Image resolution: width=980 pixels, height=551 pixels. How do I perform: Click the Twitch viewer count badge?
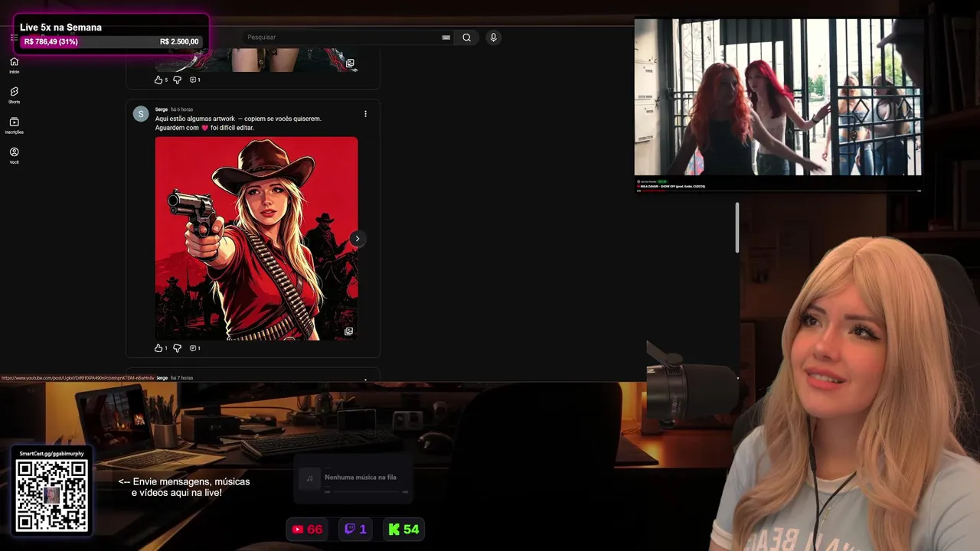pos(355,529)
